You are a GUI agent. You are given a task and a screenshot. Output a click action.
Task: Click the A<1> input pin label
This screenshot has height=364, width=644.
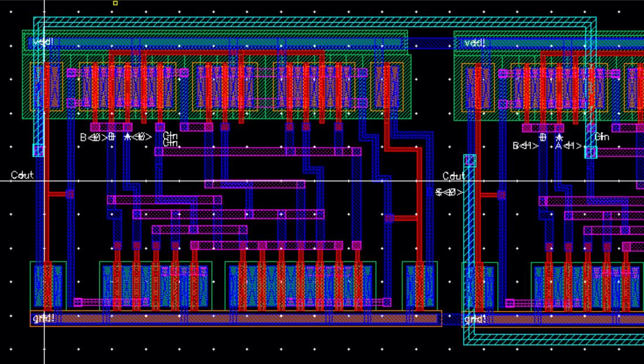point(569,145)
